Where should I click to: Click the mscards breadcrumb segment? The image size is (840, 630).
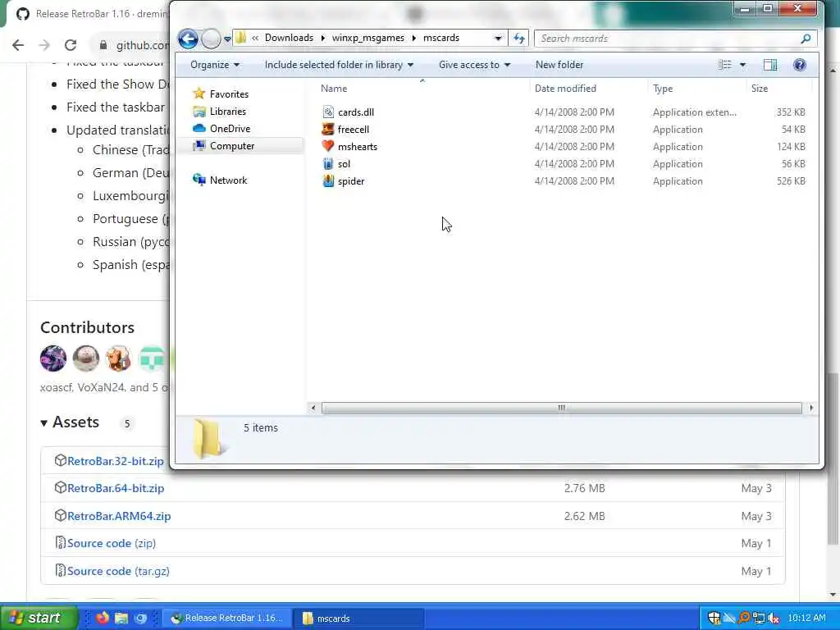point(441,38)
